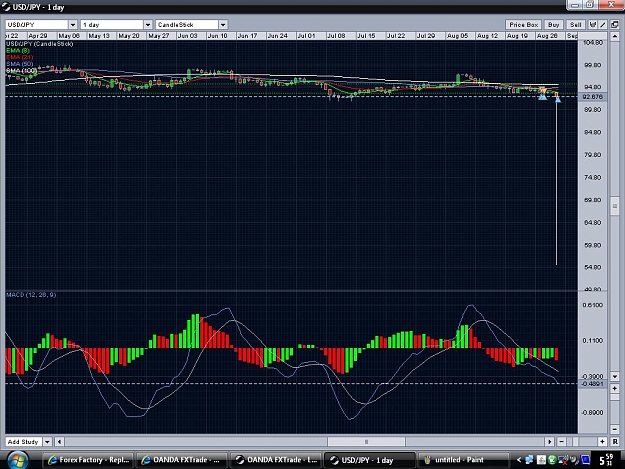Reset the chart with the R button
The image size is (625, 469).
tap(615, 442)
